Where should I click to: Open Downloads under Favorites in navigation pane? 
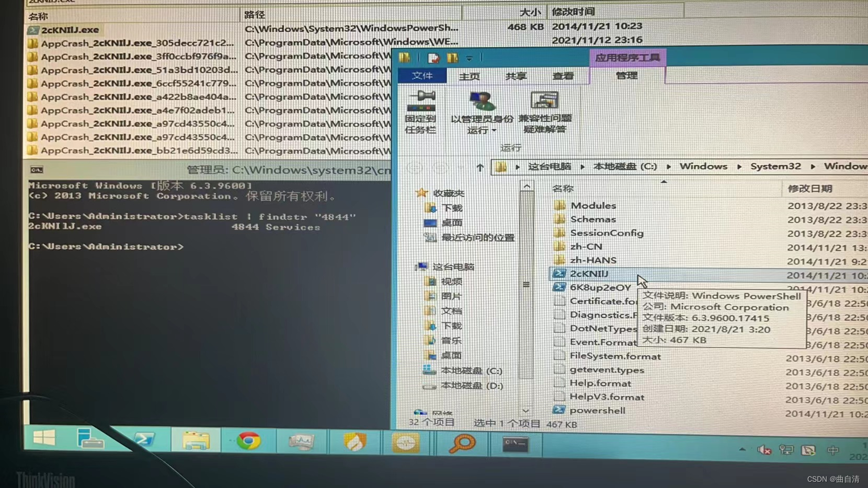(444, 208)
